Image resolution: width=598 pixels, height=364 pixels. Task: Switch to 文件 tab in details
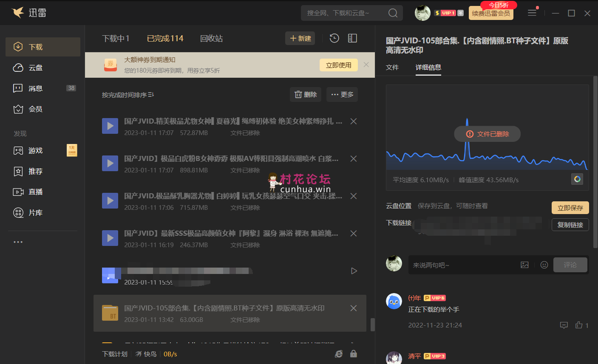[x=392, y=67]
